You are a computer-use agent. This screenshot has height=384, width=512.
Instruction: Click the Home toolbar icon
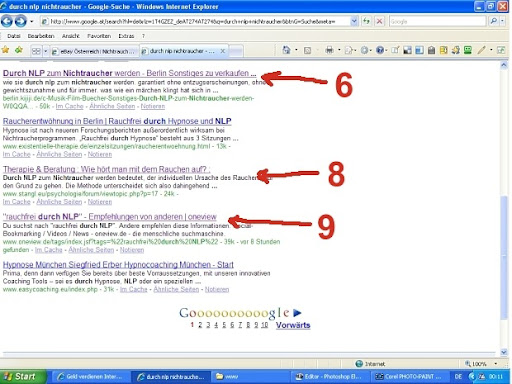(x=286, y=50)
